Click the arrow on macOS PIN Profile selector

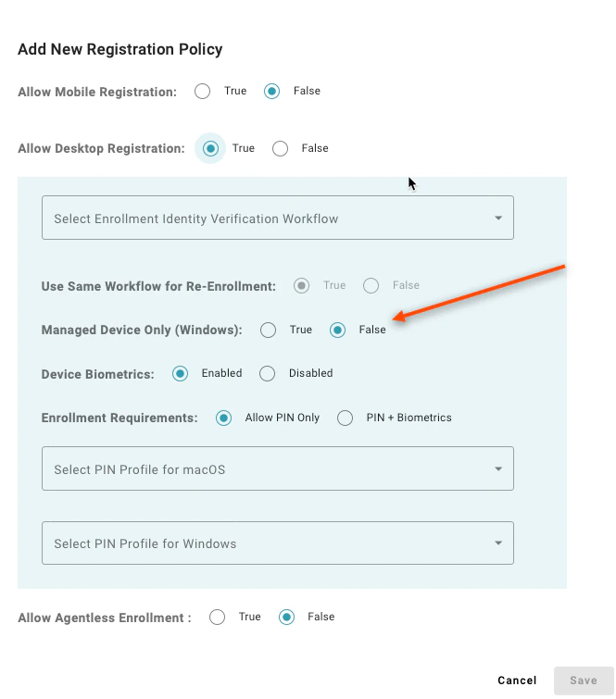pos(498,469)
